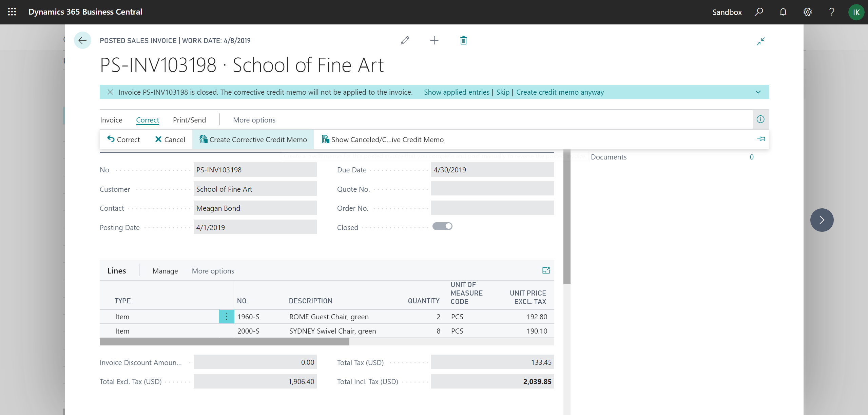Click the new document plus icon
Viewport: 868px width, 415px height.
pos(434,40)
